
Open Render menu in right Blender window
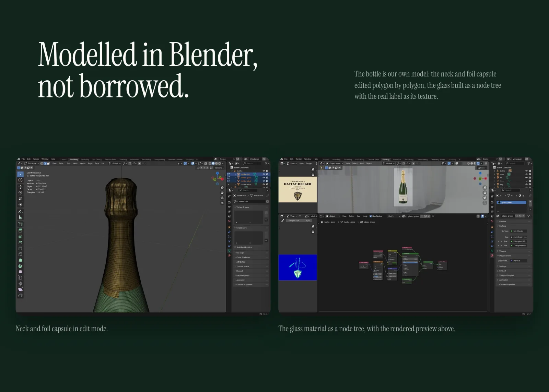point(299,159)
